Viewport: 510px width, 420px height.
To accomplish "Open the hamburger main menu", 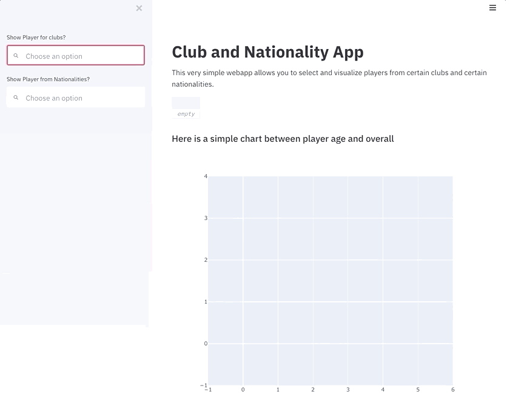I will (492, 8).
